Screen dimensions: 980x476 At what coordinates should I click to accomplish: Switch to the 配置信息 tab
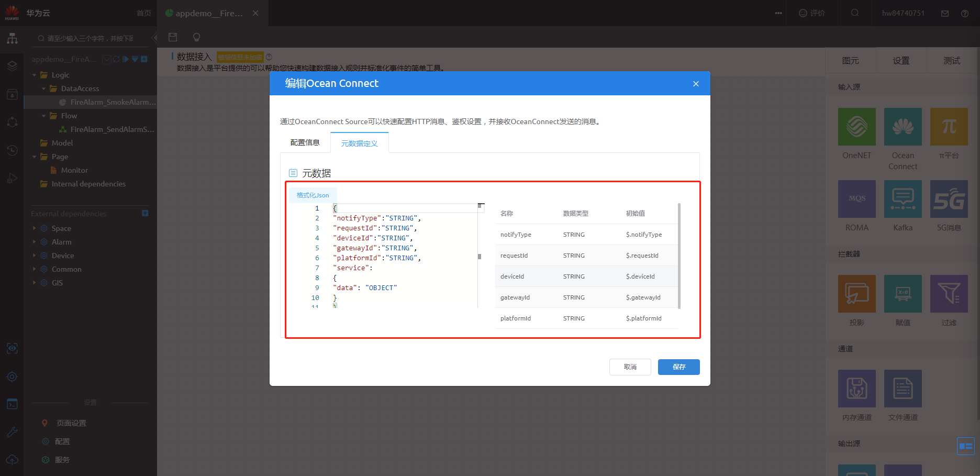pyautogui.click(x=305, y=142)
